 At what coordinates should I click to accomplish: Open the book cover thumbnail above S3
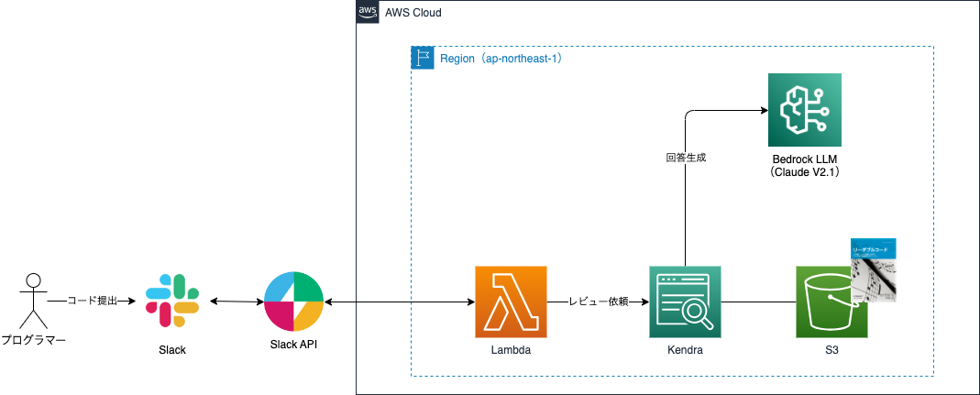(x=873, y=270)
